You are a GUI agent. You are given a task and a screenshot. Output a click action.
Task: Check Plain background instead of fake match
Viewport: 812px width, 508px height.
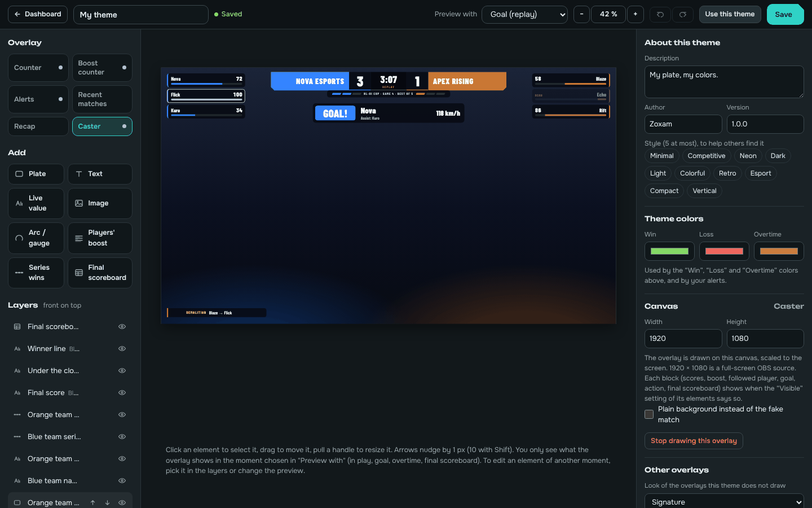pos(649,414)
